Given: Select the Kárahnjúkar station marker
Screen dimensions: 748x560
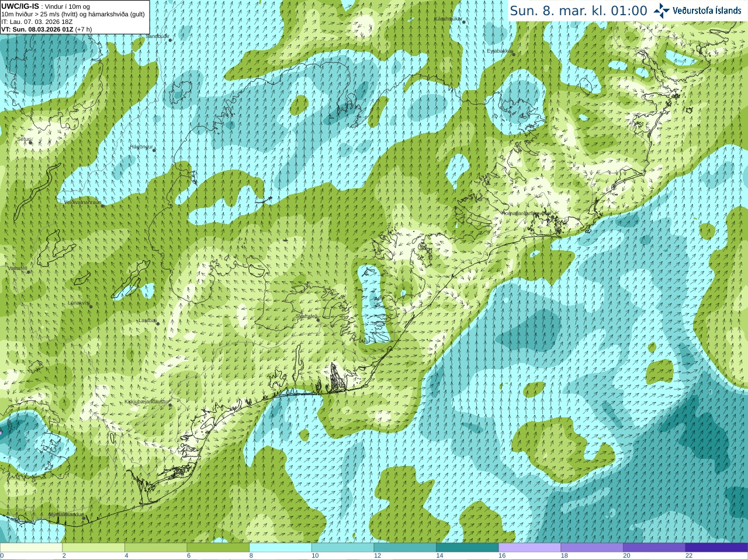Looking at the screenshot, I should coord(465,22).
